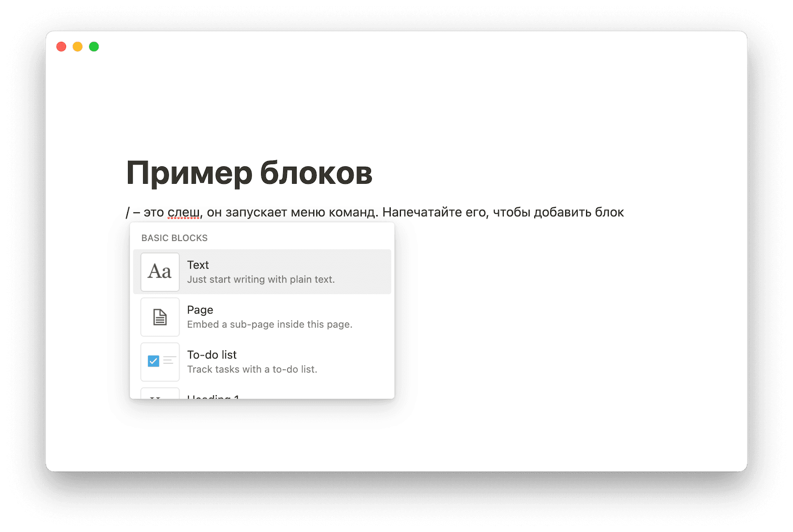Screen dimensions: 793x532
Task: Choose the To-do list menu entry
Action: 262,362
